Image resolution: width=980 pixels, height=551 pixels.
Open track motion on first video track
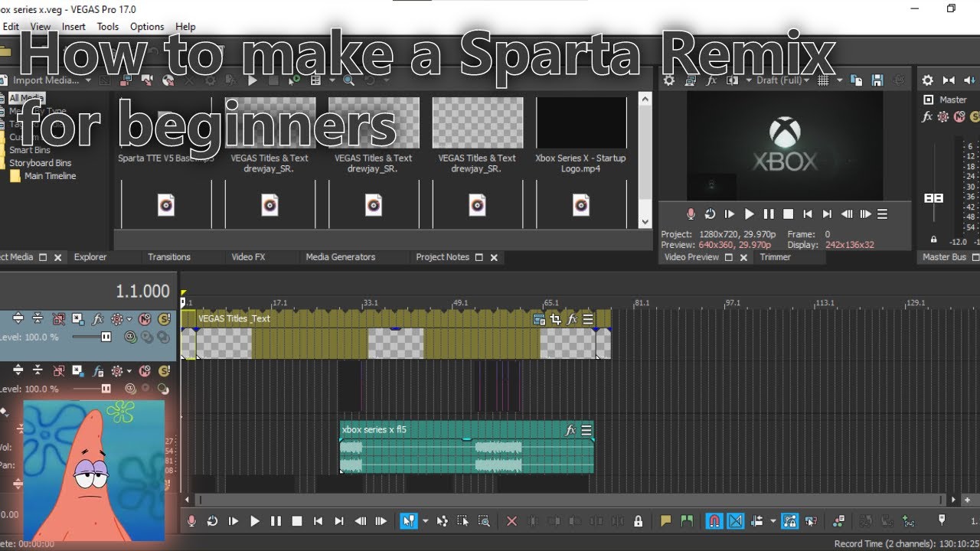(x=78, y=319)
